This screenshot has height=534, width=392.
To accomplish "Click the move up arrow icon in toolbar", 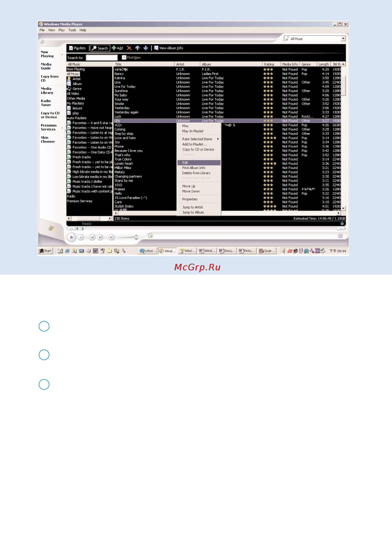I will tap(137, 48).
